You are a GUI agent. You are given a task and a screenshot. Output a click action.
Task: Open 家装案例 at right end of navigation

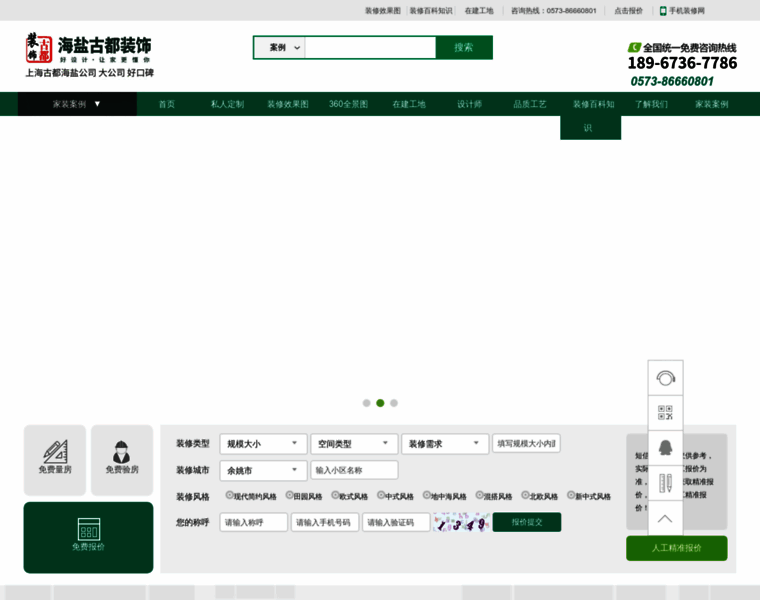point(712,104)
